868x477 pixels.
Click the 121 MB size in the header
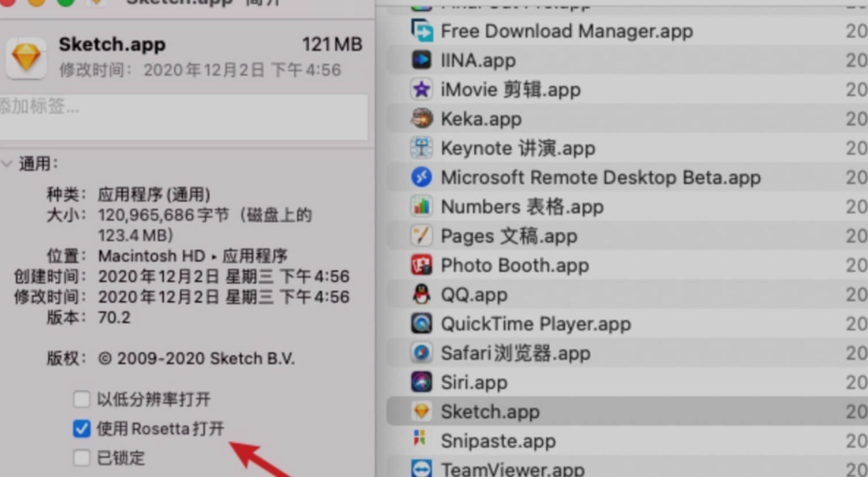332,44
